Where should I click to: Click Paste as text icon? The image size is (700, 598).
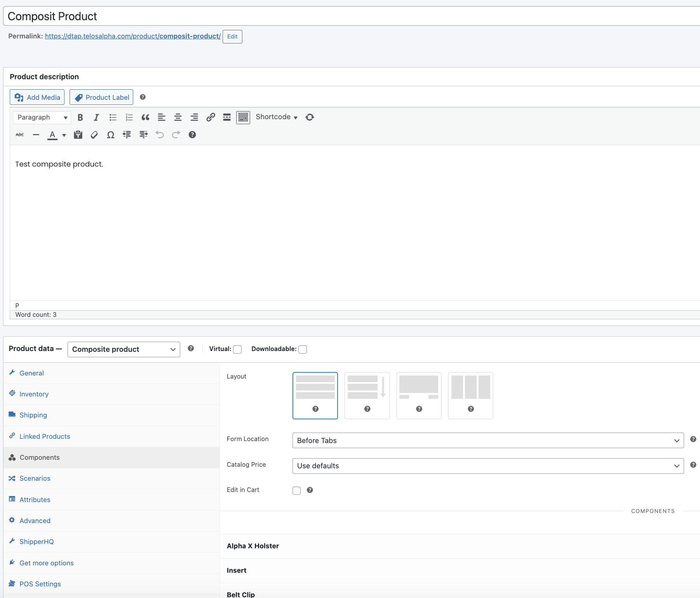pos(78,135)
